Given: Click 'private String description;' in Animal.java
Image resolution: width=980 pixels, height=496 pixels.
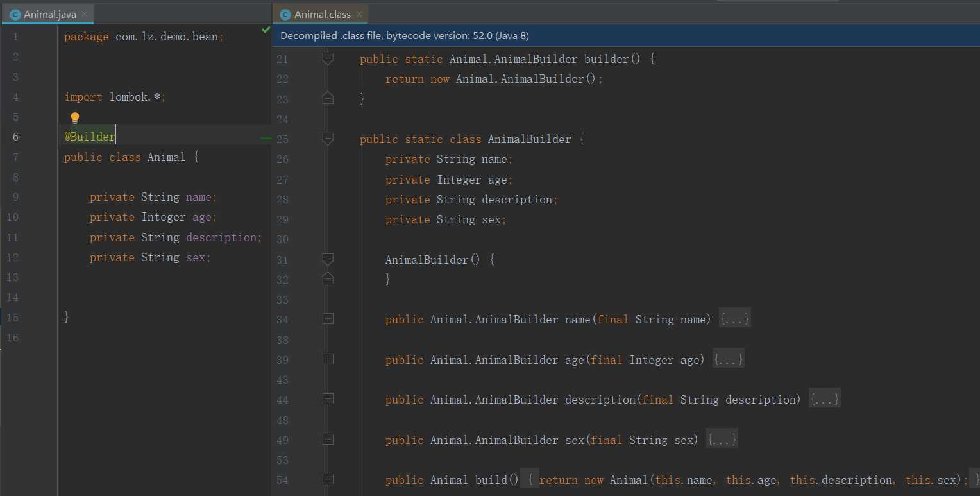Looking at the screenshot, I should (x=176, y=237).
